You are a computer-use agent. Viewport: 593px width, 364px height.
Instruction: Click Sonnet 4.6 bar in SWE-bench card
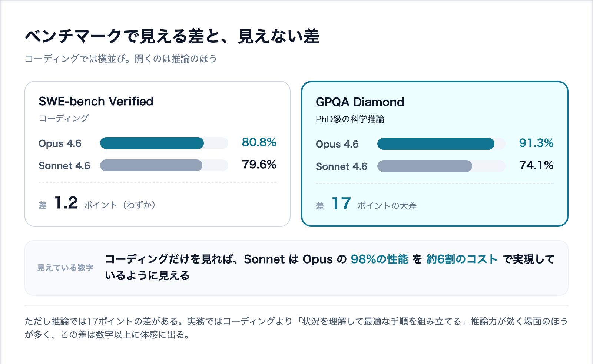click(164, 165)
